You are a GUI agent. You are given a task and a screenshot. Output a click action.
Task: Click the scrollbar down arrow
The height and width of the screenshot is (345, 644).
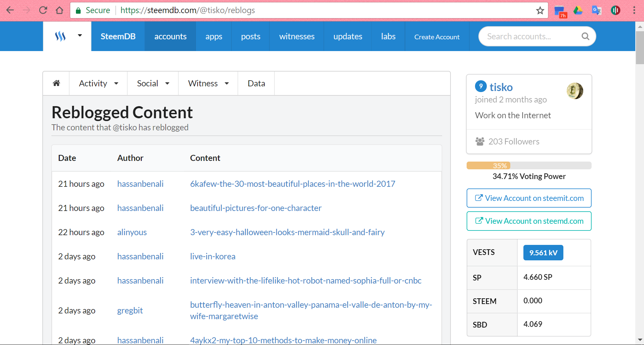[640, 340]
